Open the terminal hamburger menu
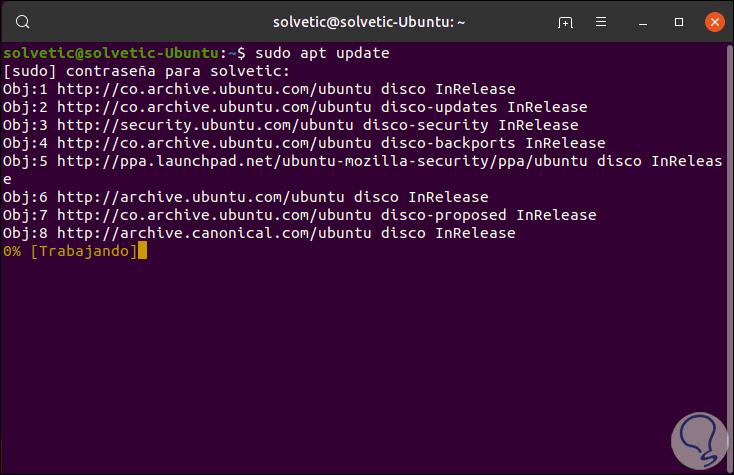Viewport: 734px width, 475px height. (x=601, y=21)
